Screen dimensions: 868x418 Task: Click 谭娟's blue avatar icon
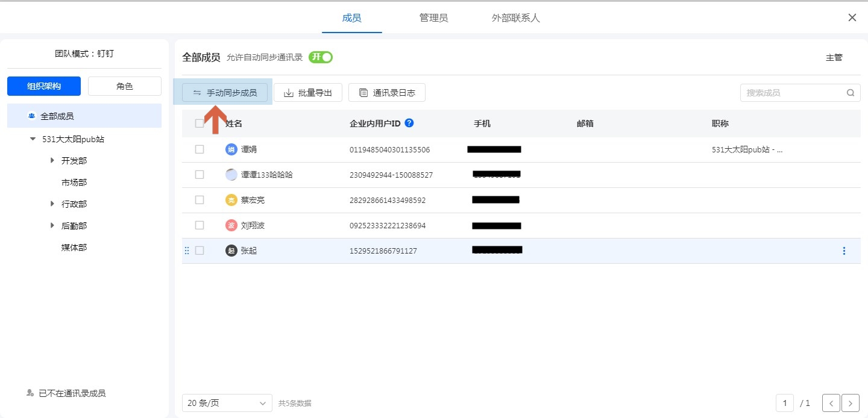point(231,149)
